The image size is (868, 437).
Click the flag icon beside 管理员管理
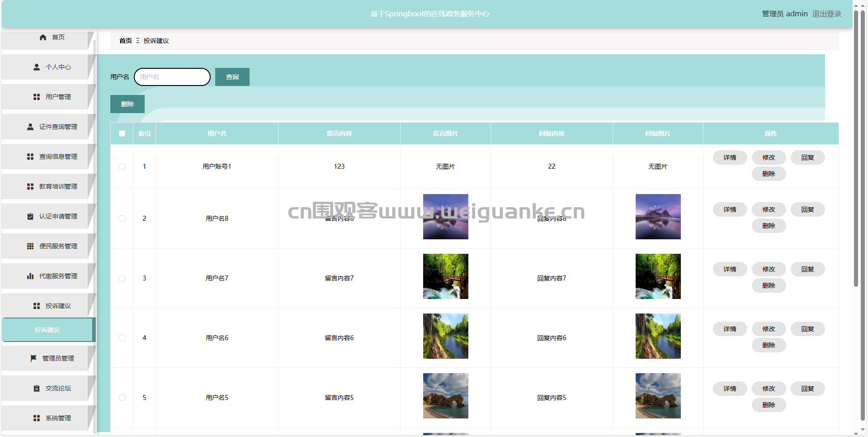(33, 359)
